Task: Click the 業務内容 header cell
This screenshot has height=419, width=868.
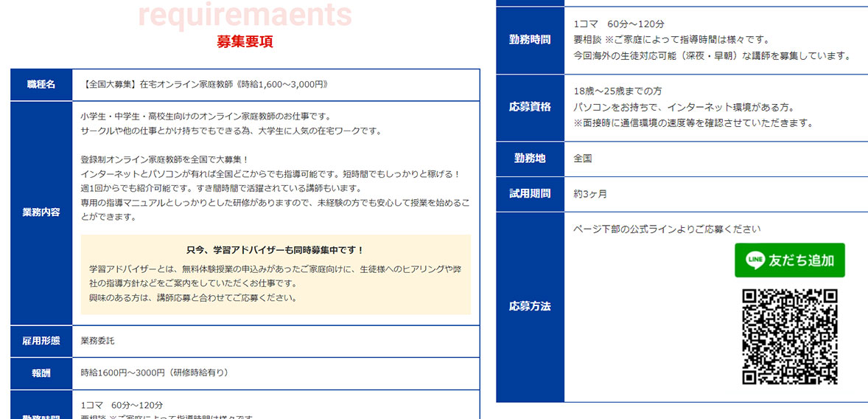Action: click(41, 213)
